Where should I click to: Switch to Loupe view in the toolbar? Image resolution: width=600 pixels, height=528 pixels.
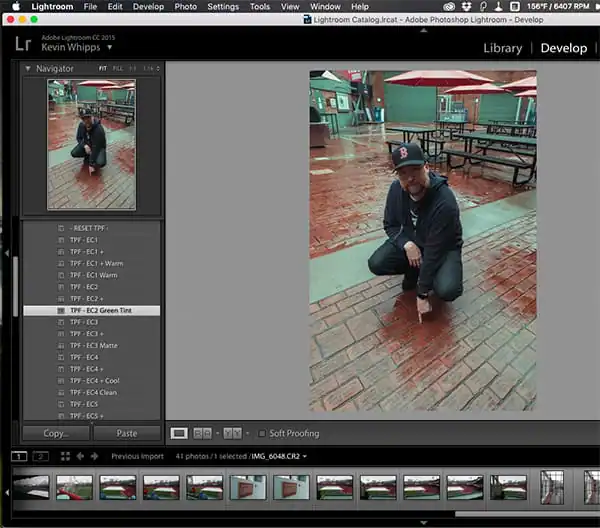coord(179,433)
